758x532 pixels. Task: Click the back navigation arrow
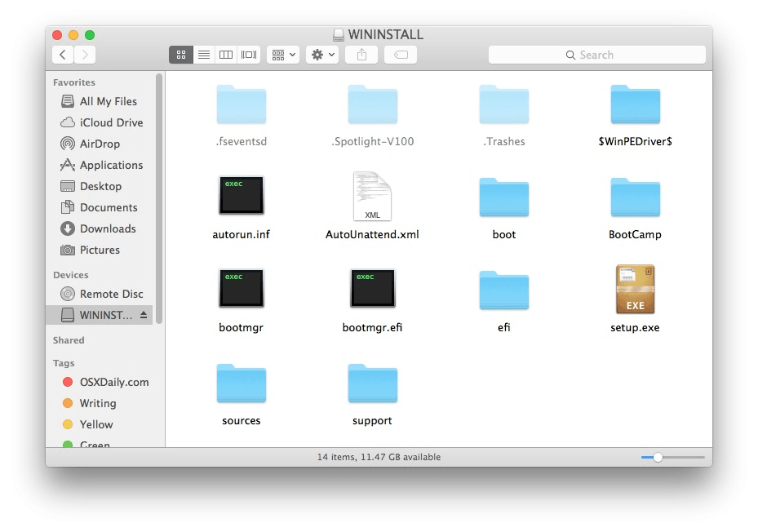[x=62, y=55]
